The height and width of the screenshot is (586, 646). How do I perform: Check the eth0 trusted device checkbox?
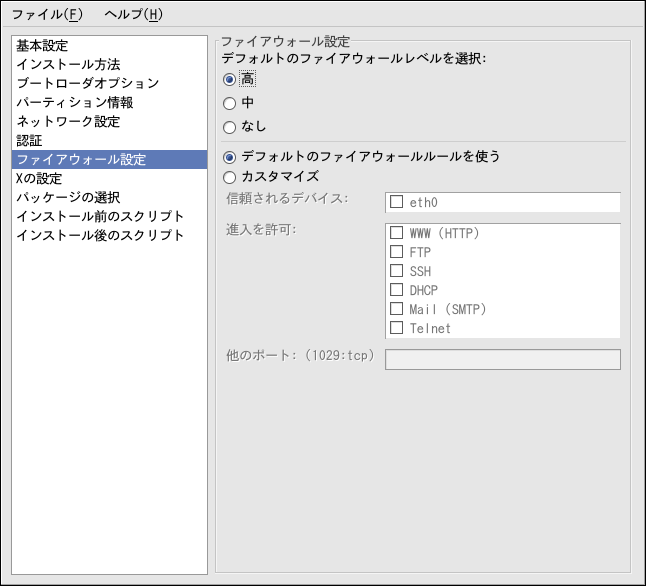click(x=397, y=202)
